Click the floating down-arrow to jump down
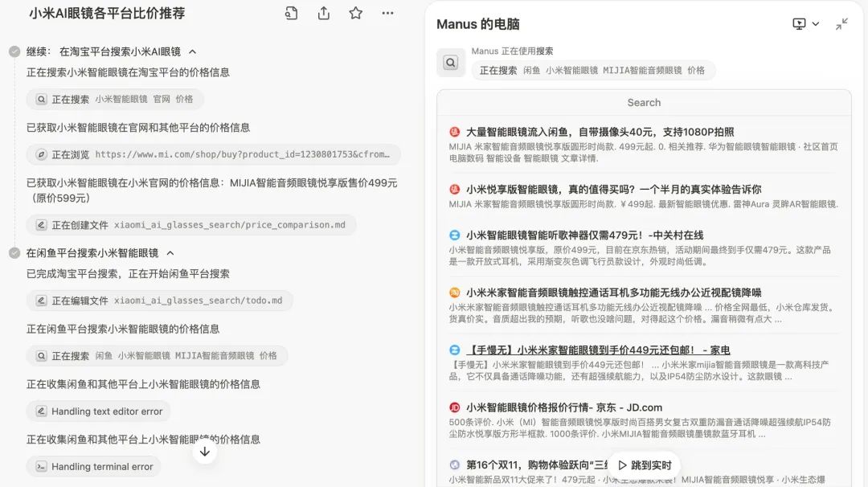The image size is (868, 487). 205,451
